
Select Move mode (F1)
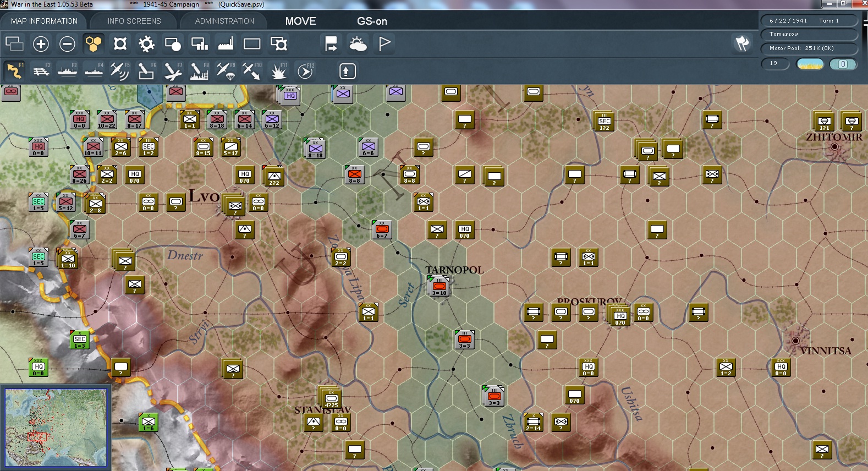coord(15,71)
